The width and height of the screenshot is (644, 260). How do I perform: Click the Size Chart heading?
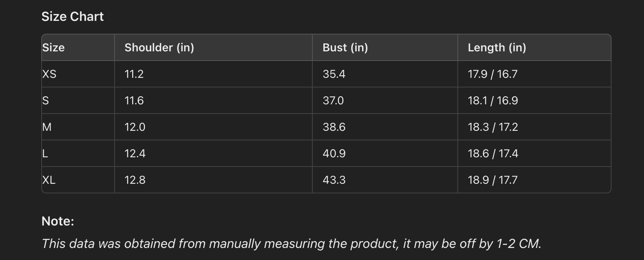coord(72,16)
